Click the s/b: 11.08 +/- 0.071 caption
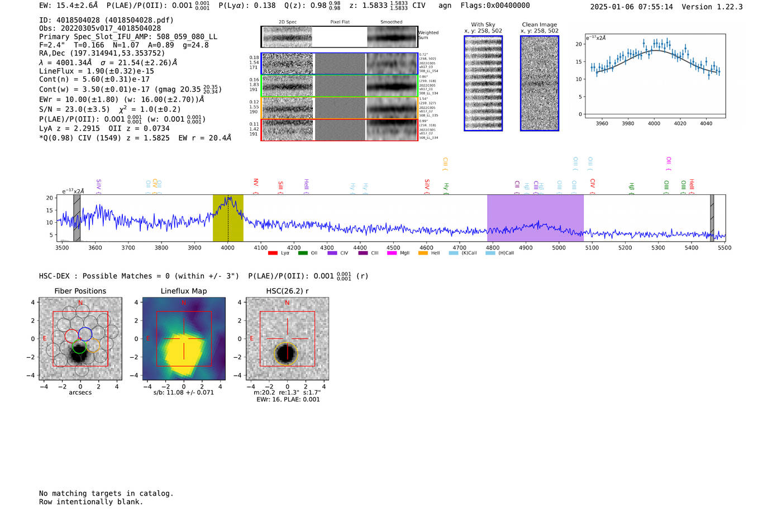The image size is (782, 532). [184, 392]
